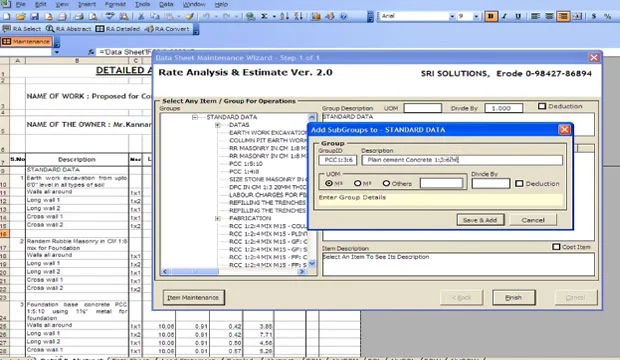Check Deduction box beside top Divide By
The height and width of the screenshot is (360, 620).
coord(542,106)
